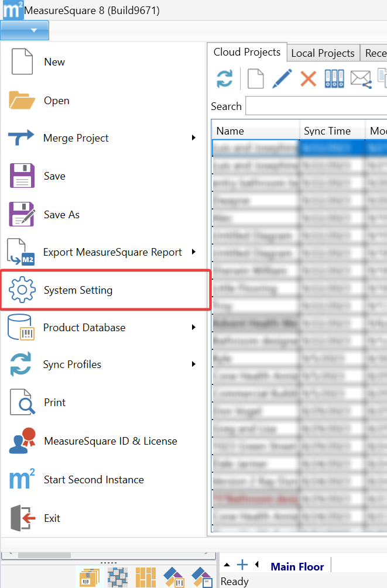The height and width of the screenshot is (588, 387).
Task: Expand the Sync Profiles submenu arrow
Action: coord(194,364)
